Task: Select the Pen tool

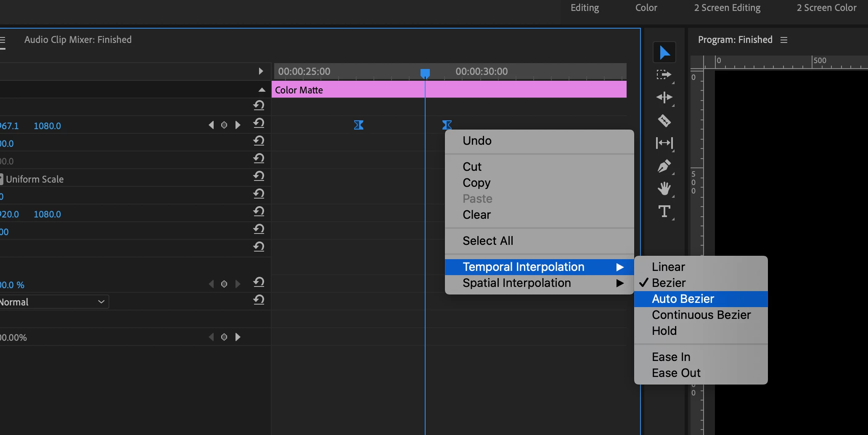Action: pyautogui.click(x=664, y=166)
